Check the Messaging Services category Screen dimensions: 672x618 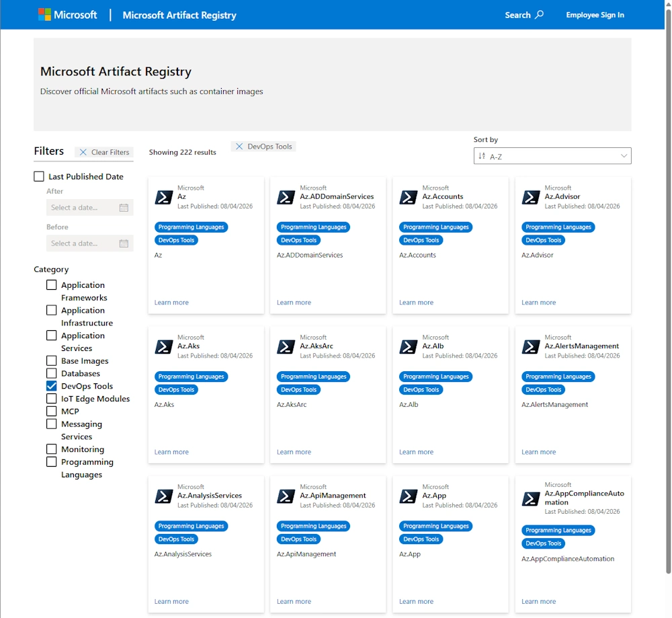(52, 424)
